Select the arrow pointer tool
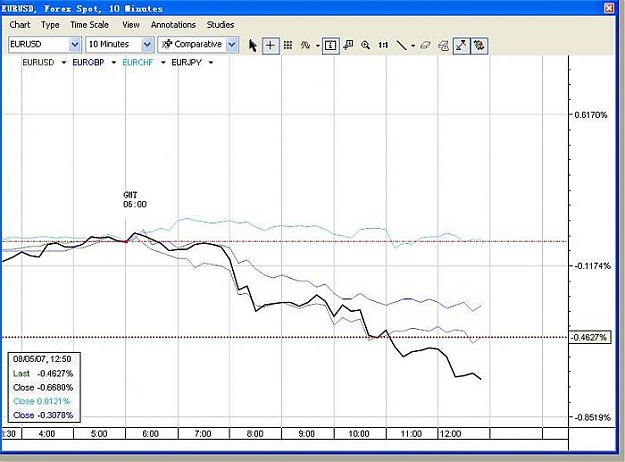The width and height of the screenshot is (625, 462). [253, 45]
